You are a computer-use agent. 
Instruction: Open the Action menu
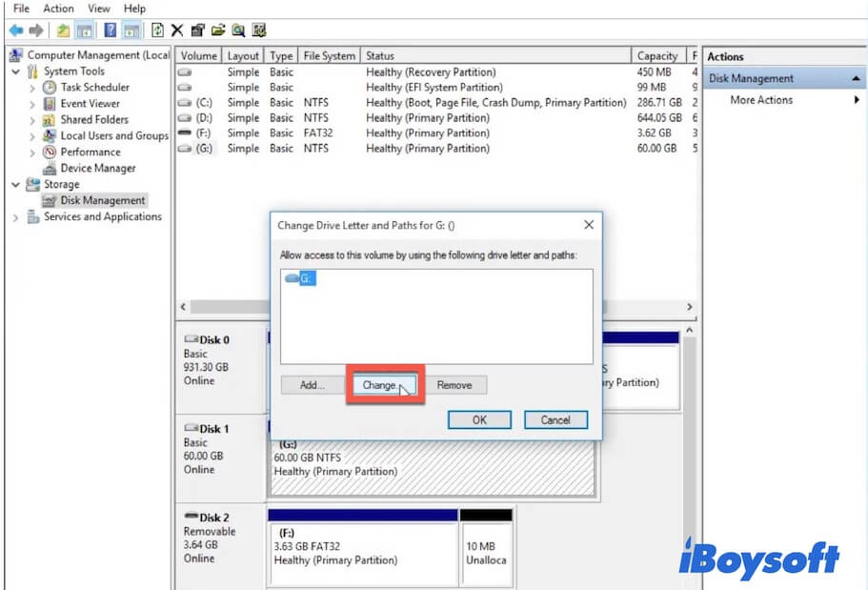tap(58, 9)
